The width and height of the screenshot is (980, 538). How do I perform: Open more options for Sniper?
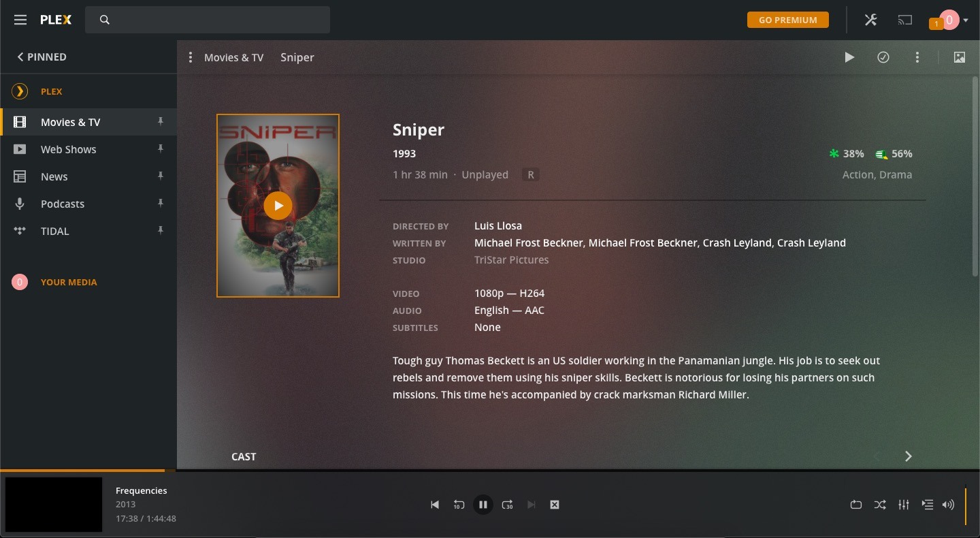pyautogui.click(x=917, y=57)
